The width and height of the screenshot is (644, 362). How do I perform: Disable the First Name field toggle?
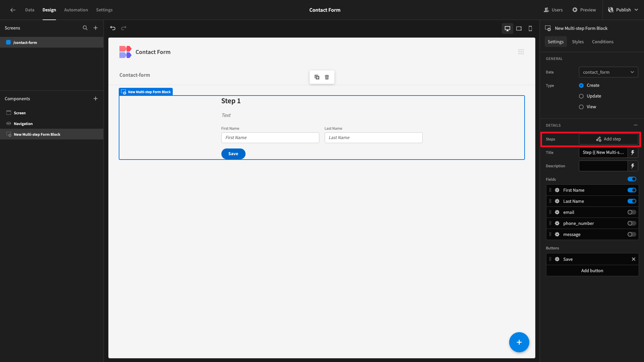point(632,190)
